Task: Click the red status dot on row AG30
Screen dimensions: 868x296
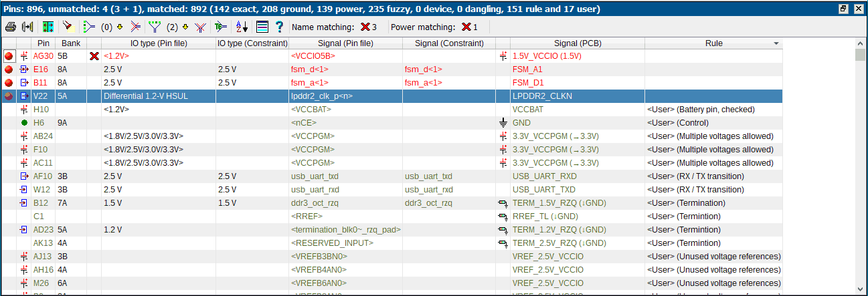Action: coord(9,56)
